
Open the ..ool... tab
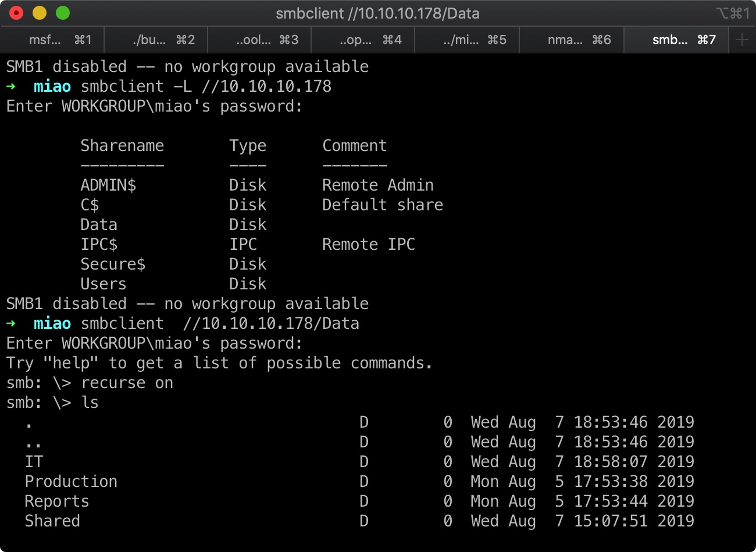pos(259,40)
